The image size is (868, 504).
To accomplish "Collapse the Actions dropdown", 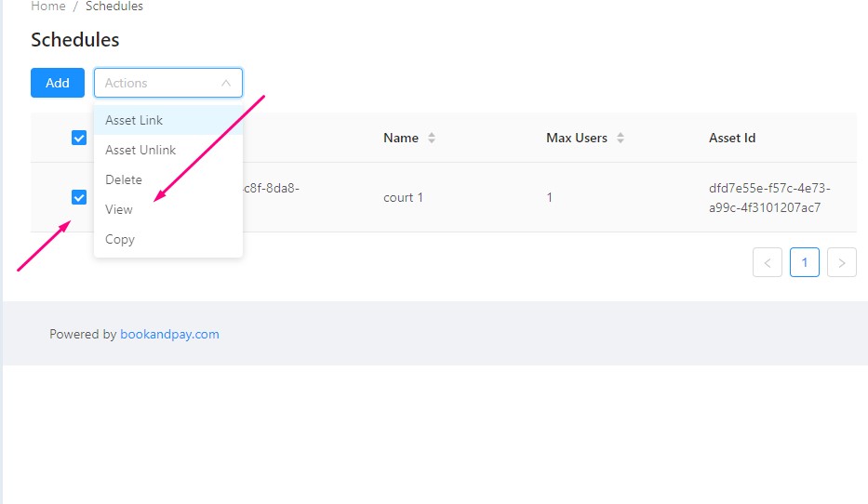I will (168, 83).
